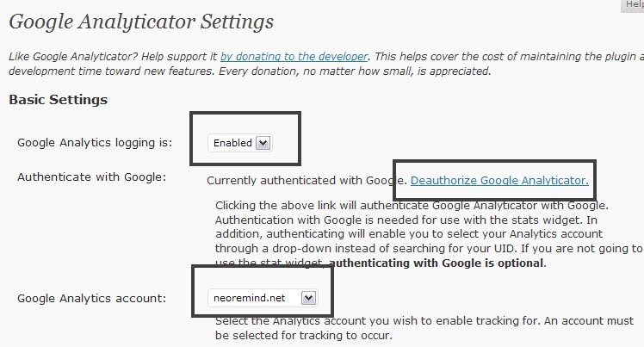Click the 'Basic Settings' section heading

coord(58,100)
